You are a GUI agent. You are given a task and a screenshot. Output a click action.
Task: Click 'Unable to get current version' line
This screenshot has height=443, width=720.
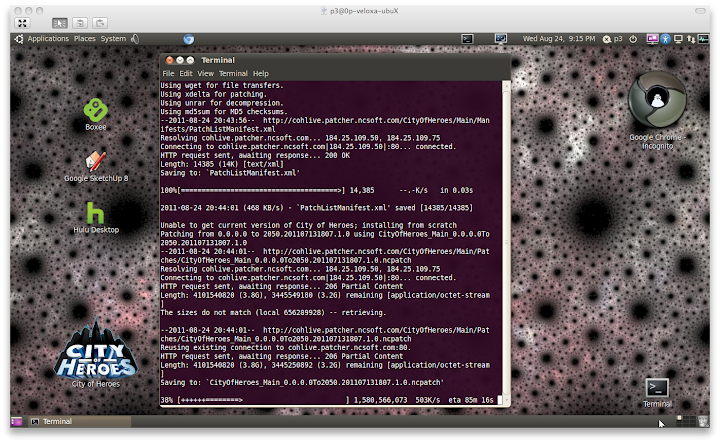[309, 225]
